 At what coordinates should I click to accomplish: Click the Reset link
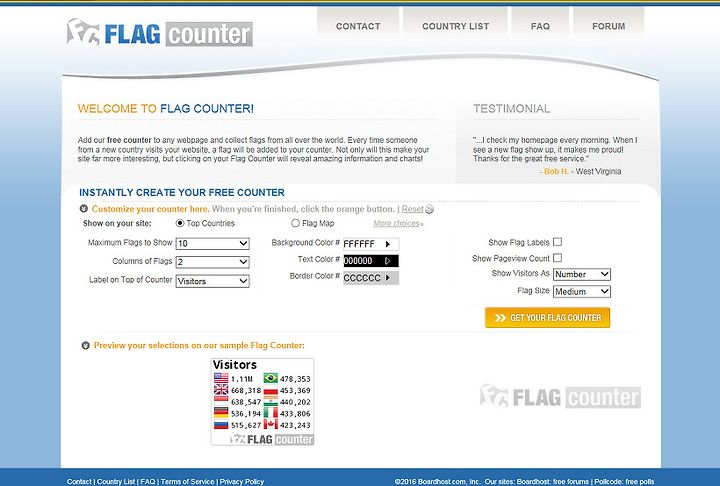(x=412, y=209)
